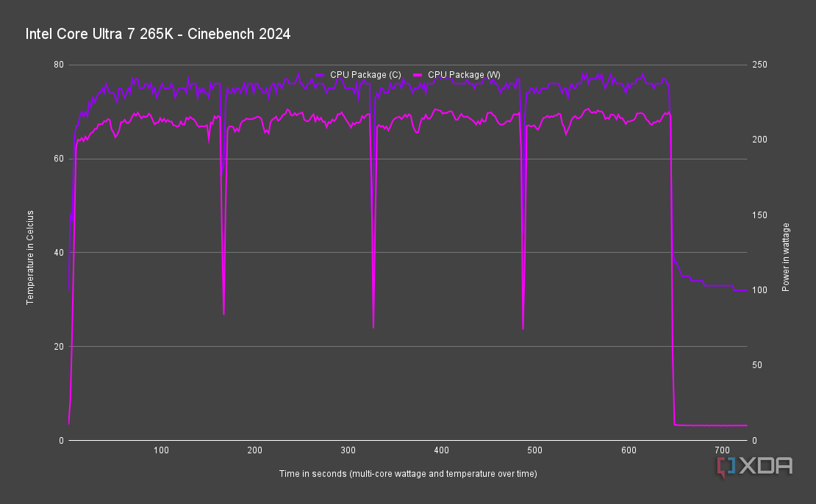The height and width of the screenshot is (504, 816).
Task: Click the left axis label "20"
Action: pos(58,346)
